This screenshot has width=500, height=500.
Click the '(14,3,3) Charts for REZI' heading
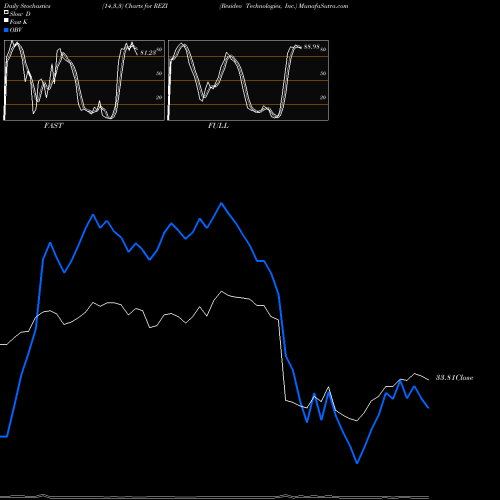135,6
